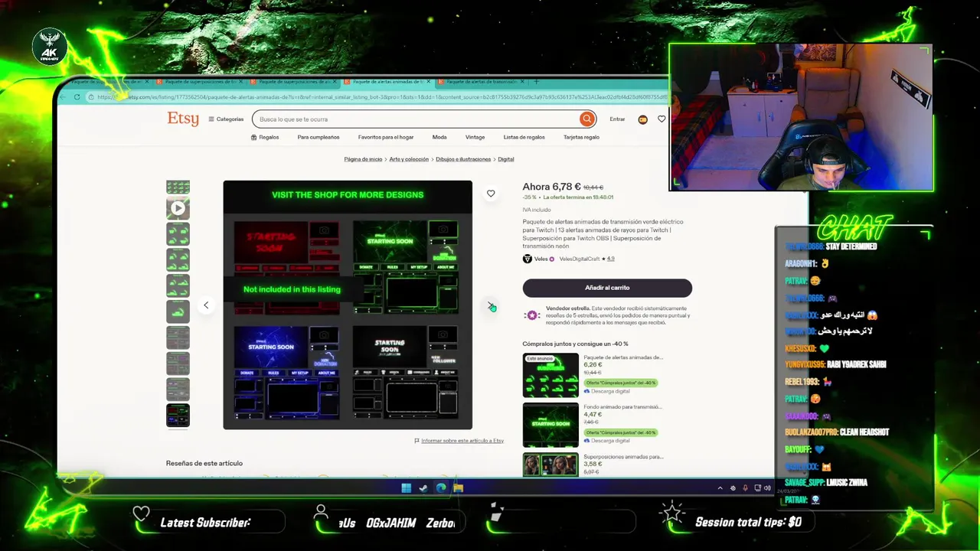Open Favoritos para el hogar
This screenshot has width=980, height=551.
pyautogui.click(x=386, y=138)
